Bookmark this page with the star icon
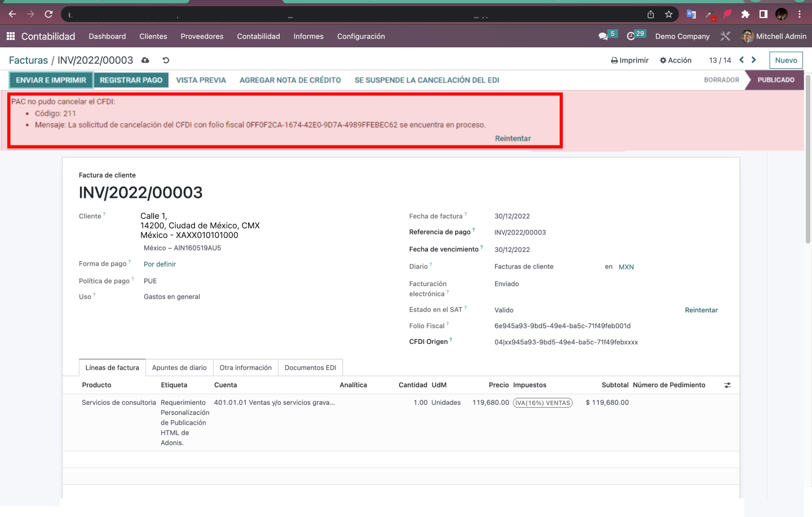The width and height of the screenshot is (812, 517). (669, 14)
